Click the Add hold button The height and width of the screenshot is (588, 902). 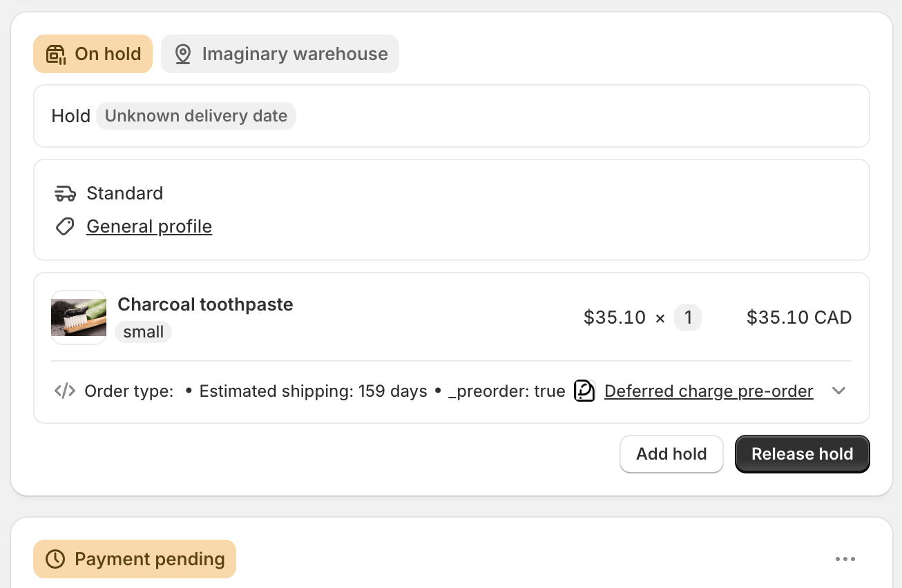671,454
